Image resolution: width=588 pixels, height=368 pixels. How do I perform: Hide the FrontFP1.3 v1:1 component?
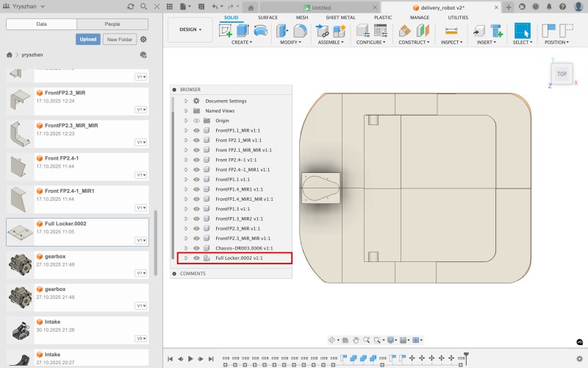click(196, 209)
